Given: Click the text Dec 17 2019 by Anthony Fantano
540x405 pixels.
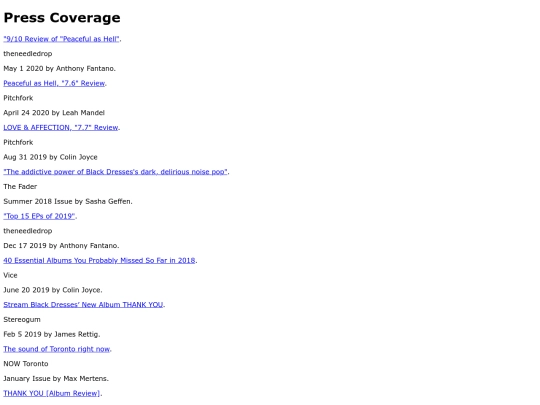Looking at the screenshot, I should [x=61, y=246].
